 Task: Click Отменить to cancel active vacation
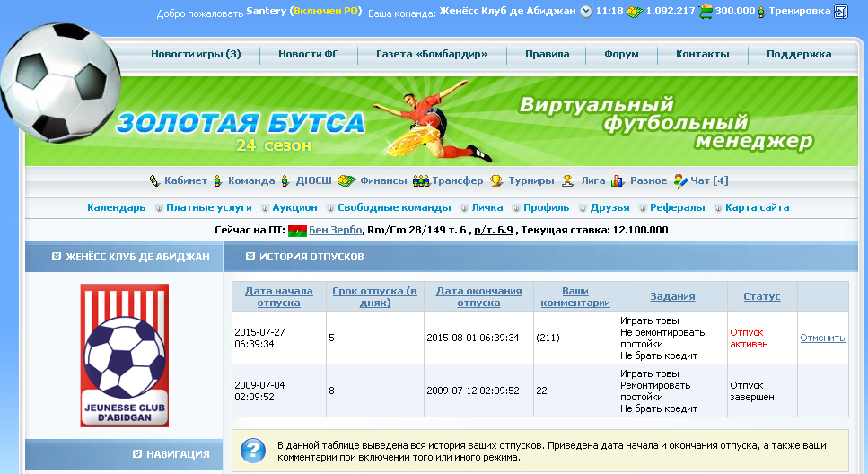tap(822, 338)
